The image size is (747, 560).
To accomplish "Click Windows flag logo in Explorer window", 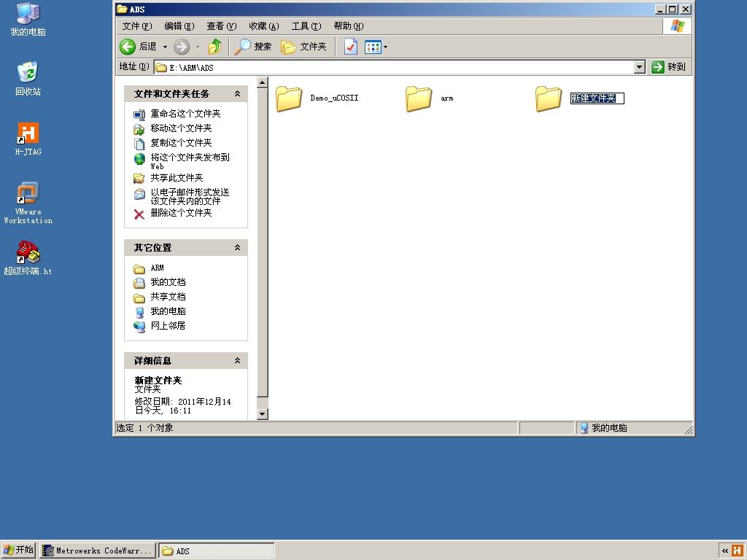I will [678, 26].
